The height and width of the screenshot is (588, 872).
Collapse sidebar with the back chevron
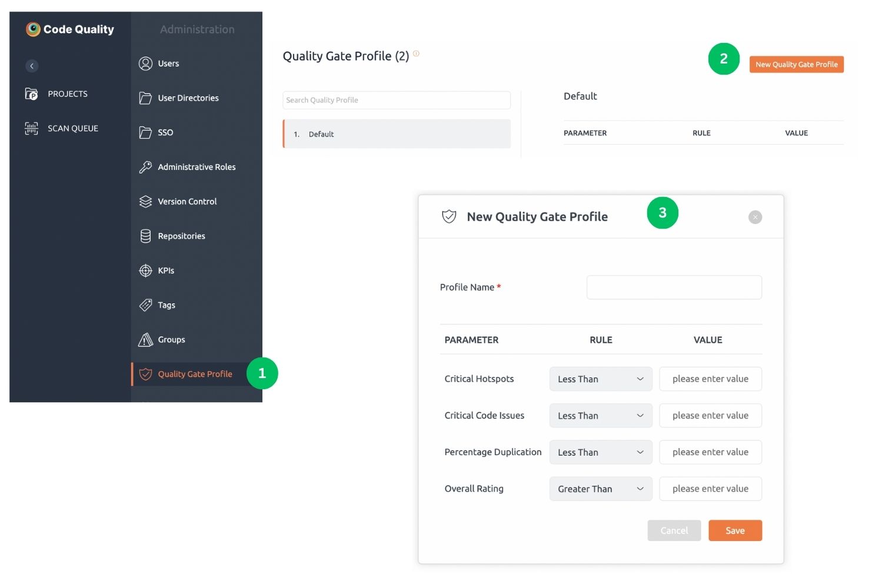32,66
